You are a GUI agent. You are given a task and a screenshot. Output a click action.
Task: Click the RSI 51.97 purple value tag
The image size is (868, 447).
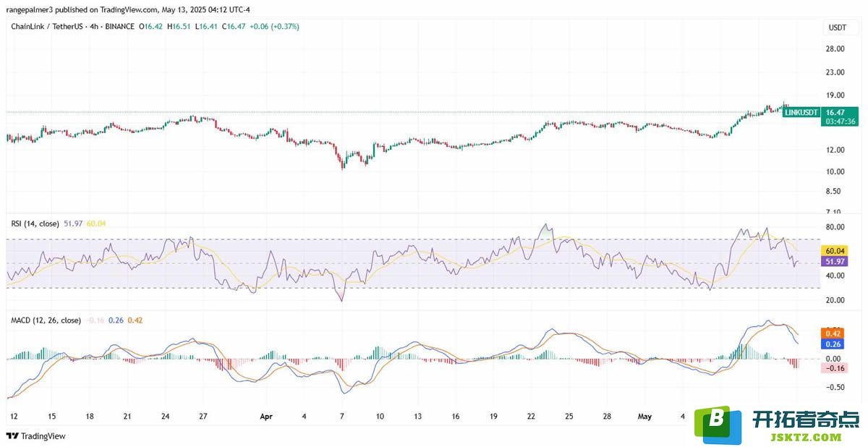(835, 261)
